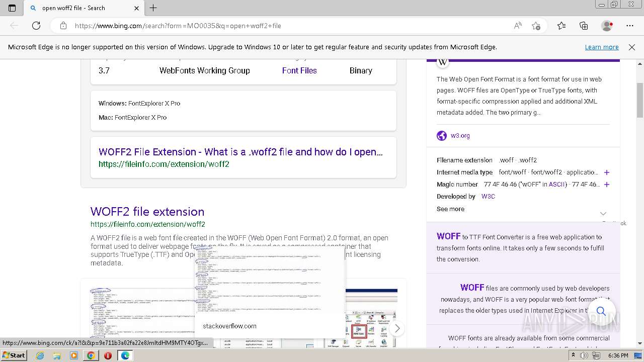
Task: Select the 'Binary' format cell
Action: coord(361,70)
